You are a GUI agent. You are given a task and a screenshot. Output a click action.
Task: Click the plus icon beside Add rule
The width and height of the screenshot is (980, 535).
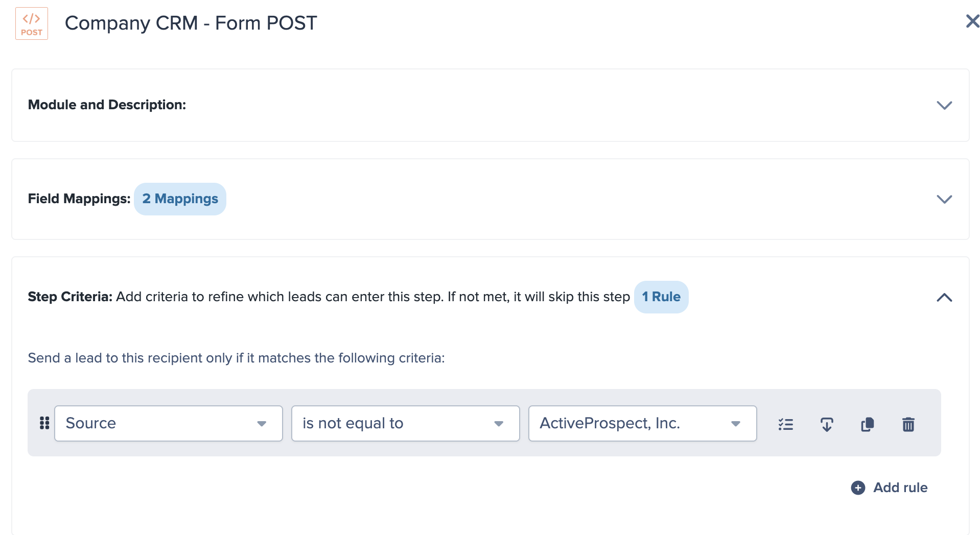click(858, 488)
